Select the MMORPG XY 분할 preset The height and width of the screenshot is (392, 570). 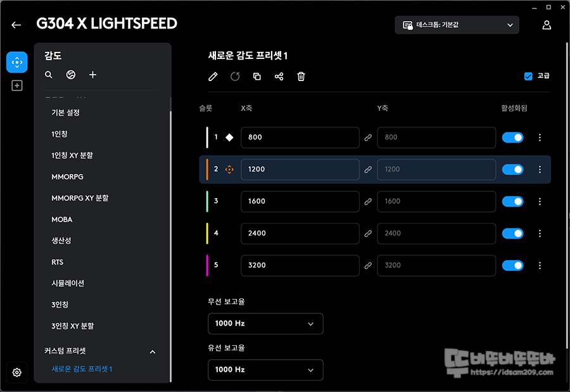click(x=80, y=198)
